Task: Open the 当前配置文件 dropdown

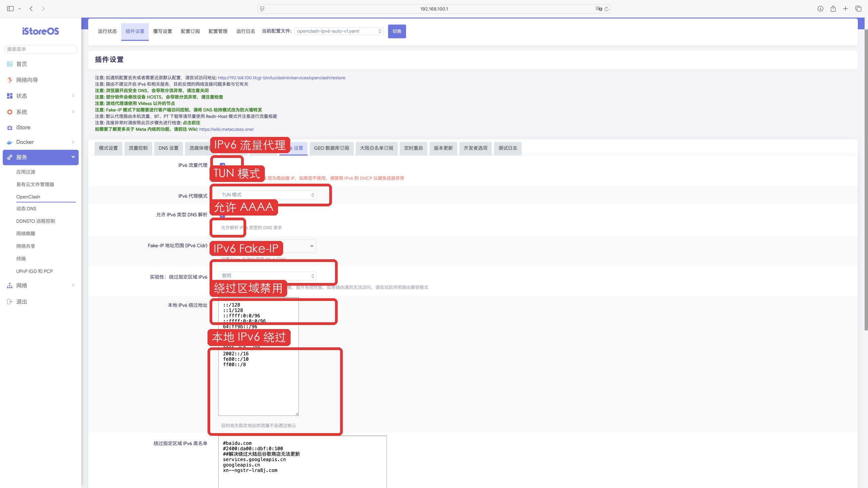Action: click(x=339, y=31)
